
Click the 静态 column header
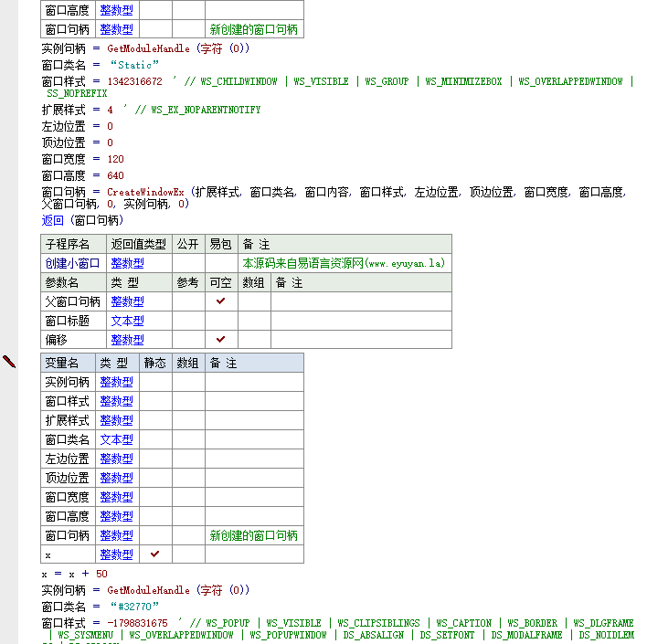coord(156,363)
